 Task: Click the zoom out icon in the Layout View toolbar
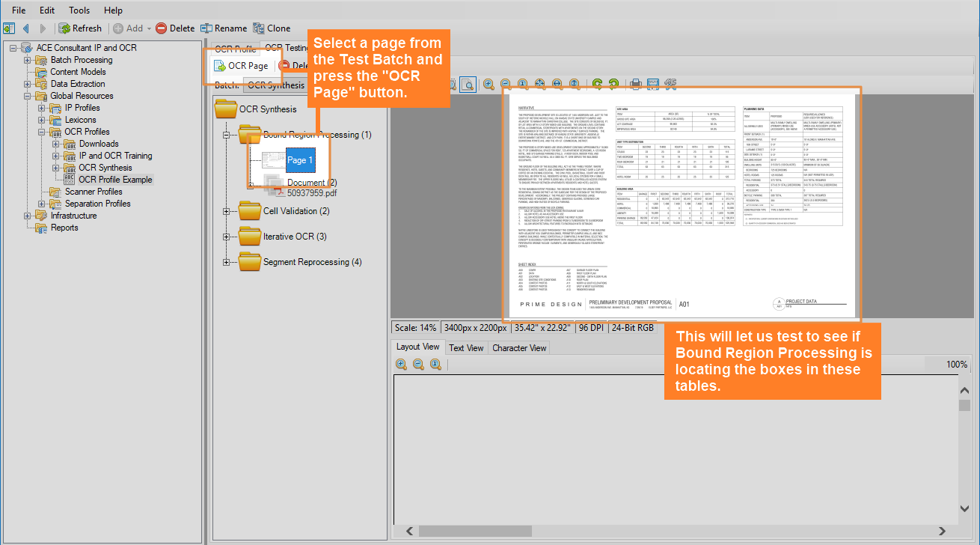pos(418,365)
